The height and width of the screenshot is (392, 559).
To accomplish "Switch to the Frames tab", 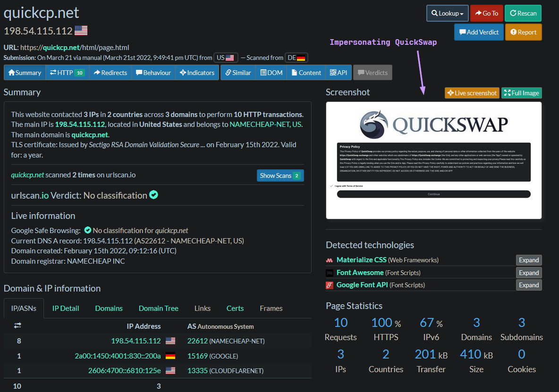I will [271, 309].
